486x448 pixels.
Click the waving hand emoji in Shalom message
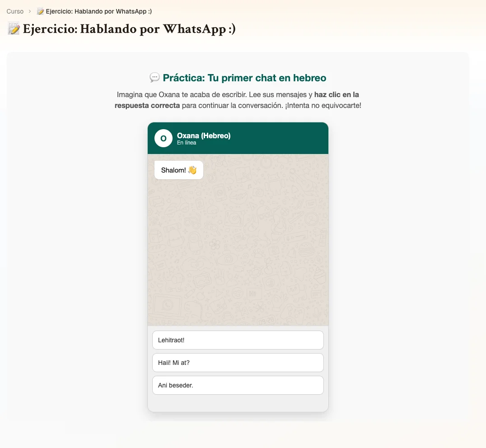193,170
